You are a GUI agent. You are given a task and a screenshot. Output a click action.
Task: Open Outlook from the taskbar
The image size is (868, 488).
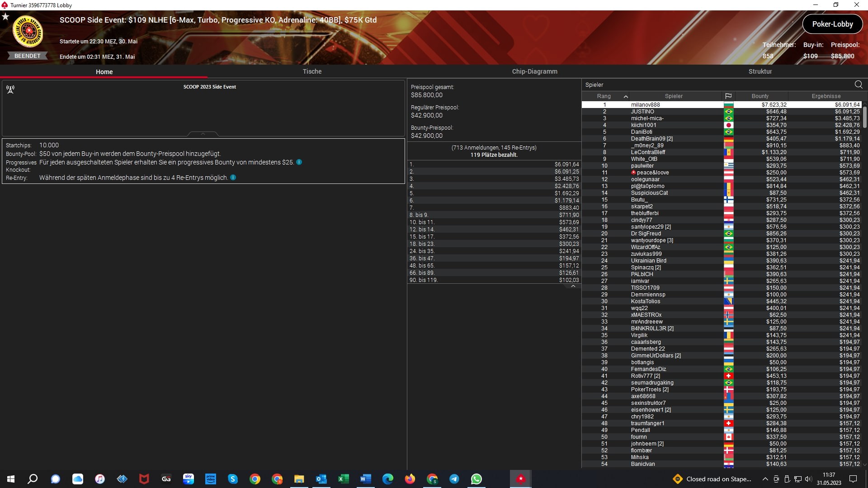(321, 479)
